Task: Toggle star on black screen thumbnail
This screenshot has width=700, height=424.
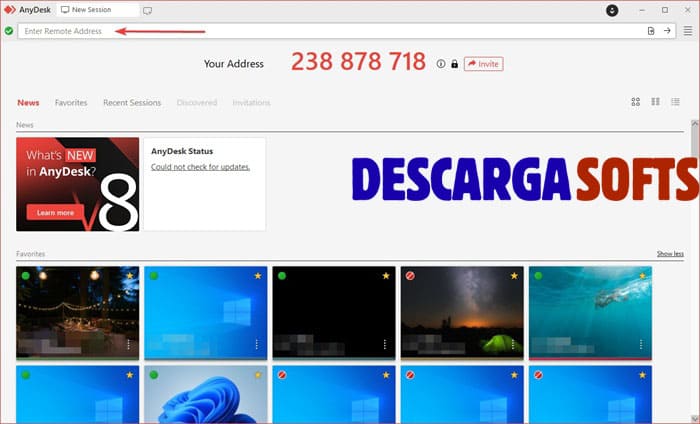Action: [x=386, y=276]
